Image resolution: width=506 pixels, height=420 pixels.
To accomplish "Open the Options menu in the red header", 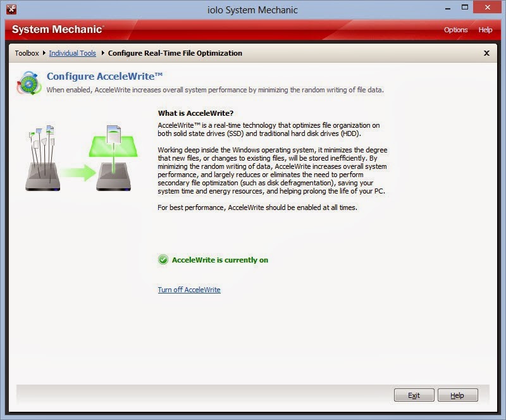I will (x=455, y=30).
